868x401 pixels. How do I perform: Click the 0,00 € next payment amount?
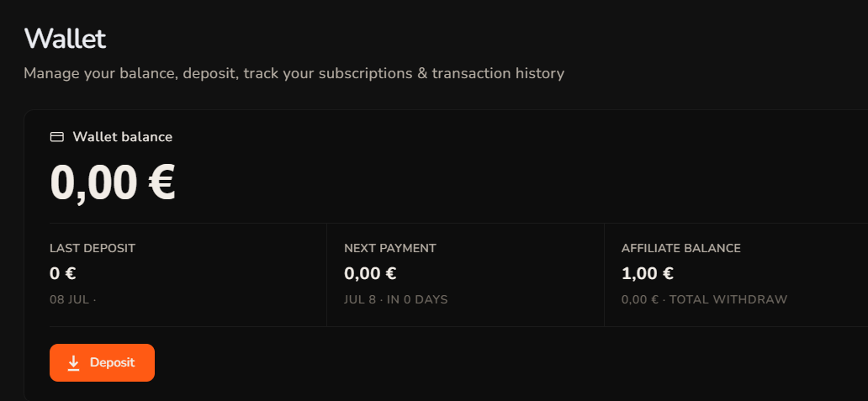(370, 273)
